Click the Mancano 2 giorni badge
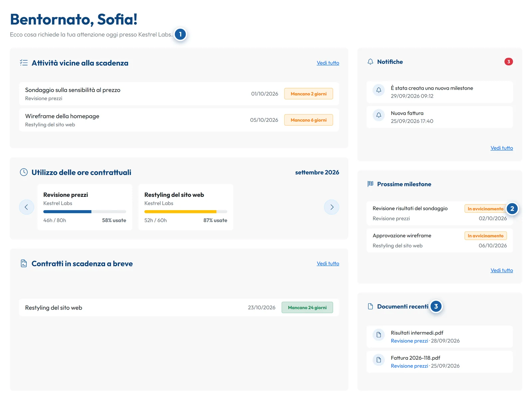 (x=309, y=94)
